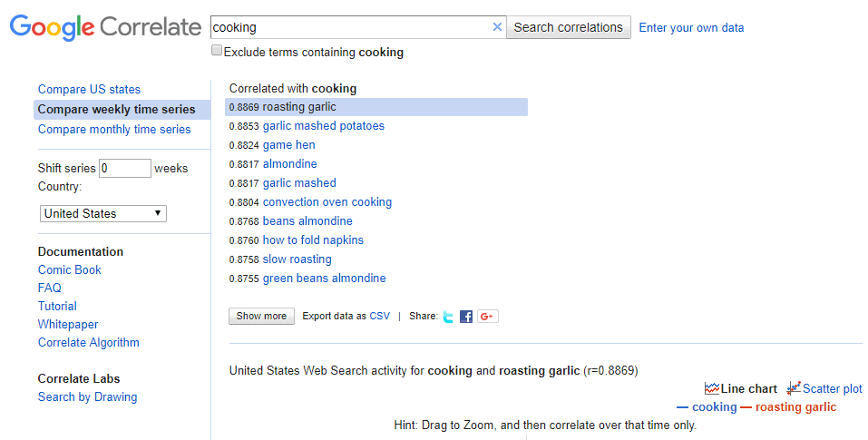Clear the search box with the X icon

[x=497, y=27]
